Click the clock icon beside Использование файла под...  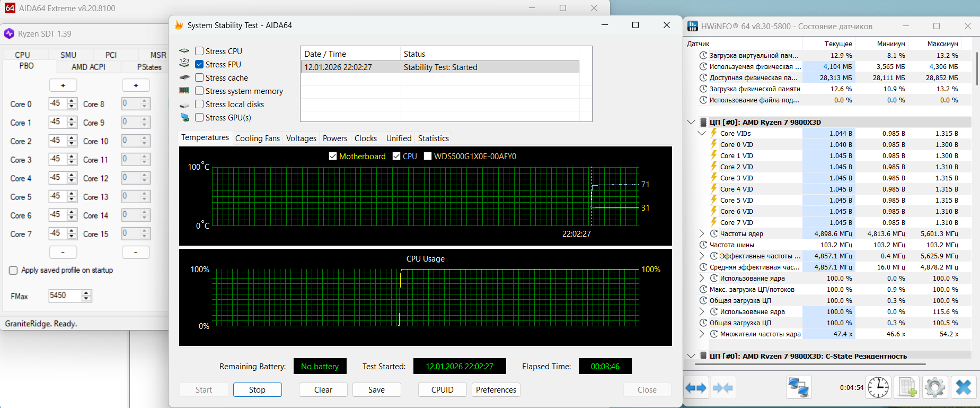pyautogui.click(x=703, y=100)
